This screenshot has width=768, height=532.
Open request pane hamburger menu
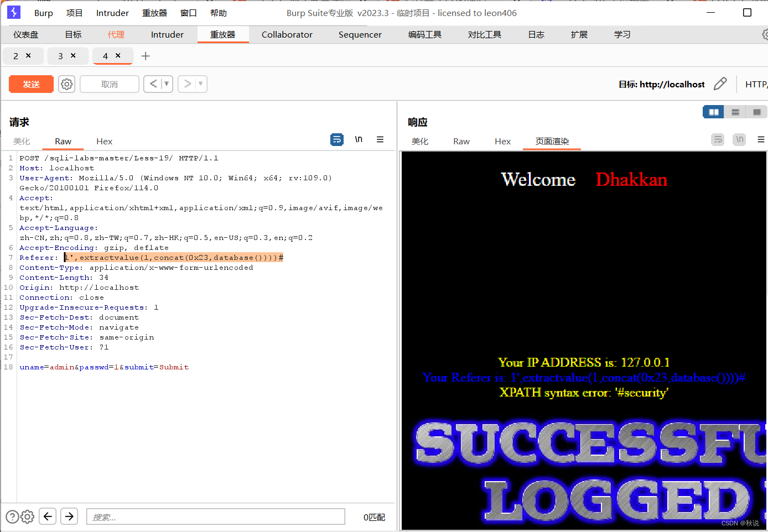click(380, 139)
